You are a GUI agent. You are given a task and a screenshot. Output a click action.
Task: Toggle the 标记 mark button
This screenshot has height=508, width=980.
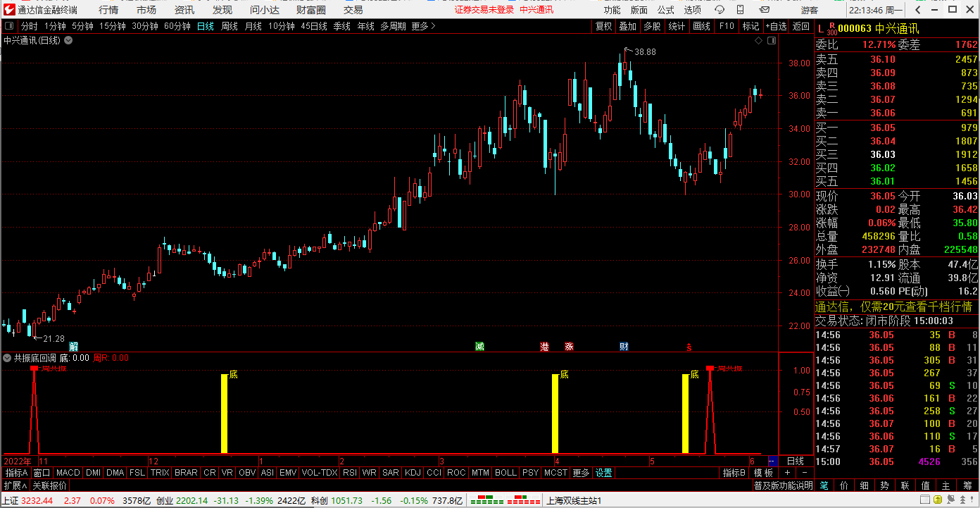(x=750, y=26)
